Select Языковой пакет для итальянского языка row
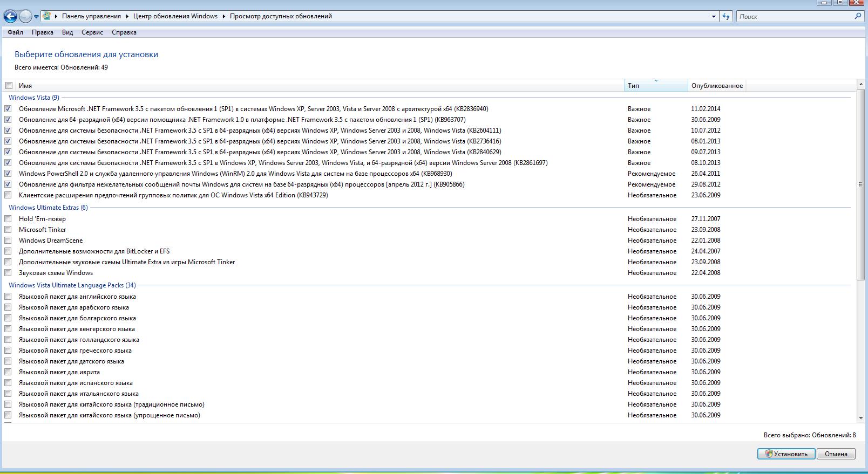The width and height of the screenshot is (868, 474). (79, 394)
